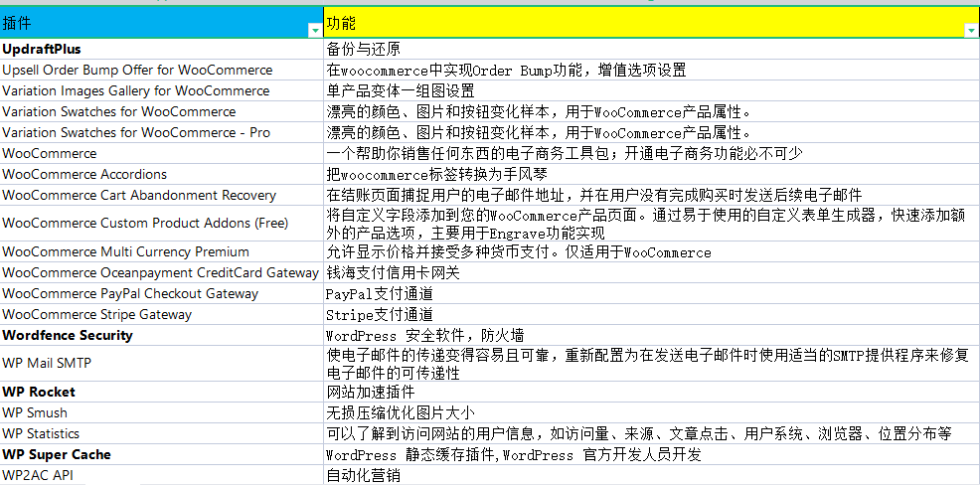980x485 pixels.
Task: Select the 插件 header cell
Action: click(x=161, y=23)
